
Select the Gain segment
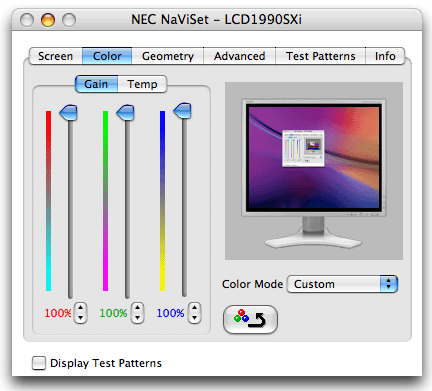[96, 84]
